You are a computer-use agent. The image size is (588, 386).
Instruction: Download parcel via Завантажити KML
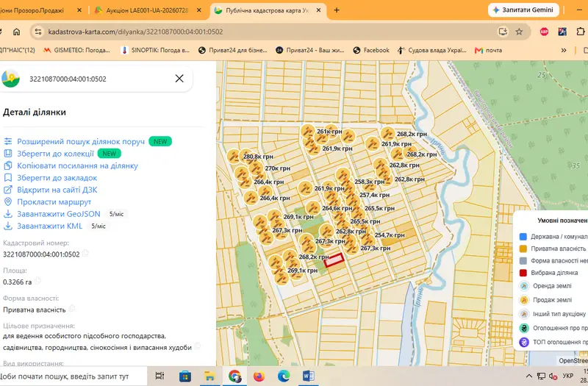pyautogui.click(x=49, y=226)
